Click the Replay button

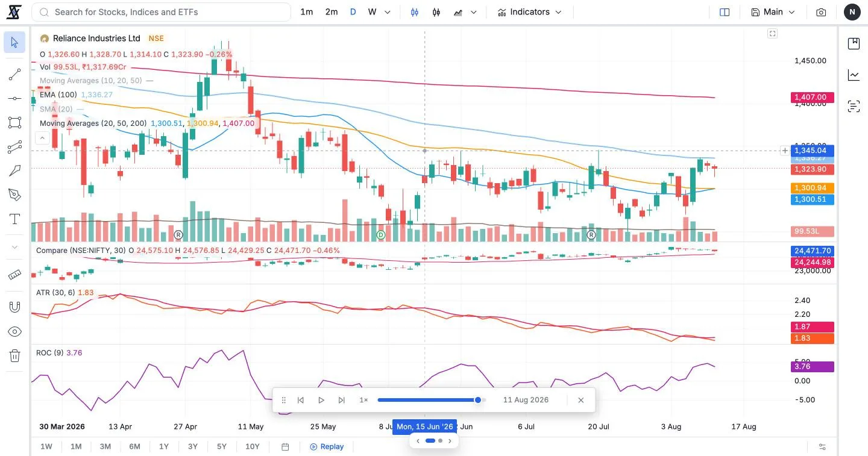[327, 446]
